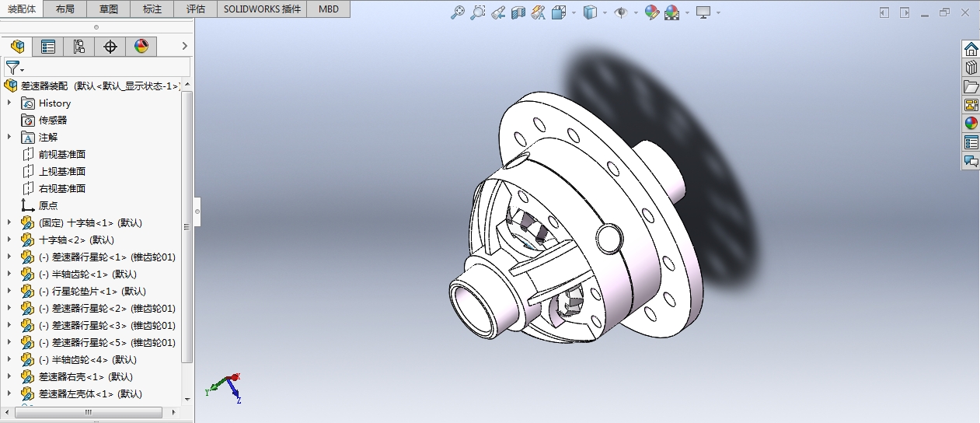
Task: Open the Section View tool
Action: coord(518,12)
